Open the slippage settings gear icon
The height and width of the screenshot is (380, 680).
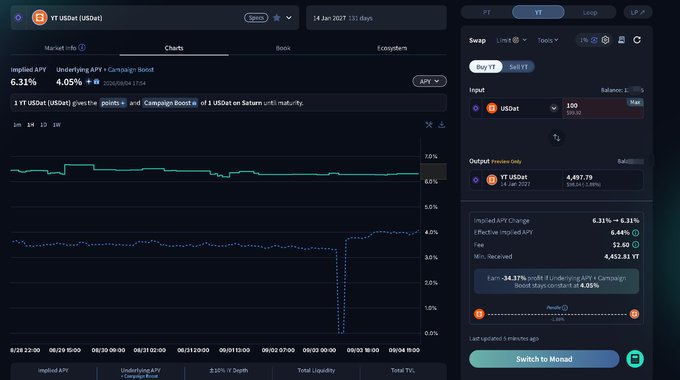(x=605, y=40)
